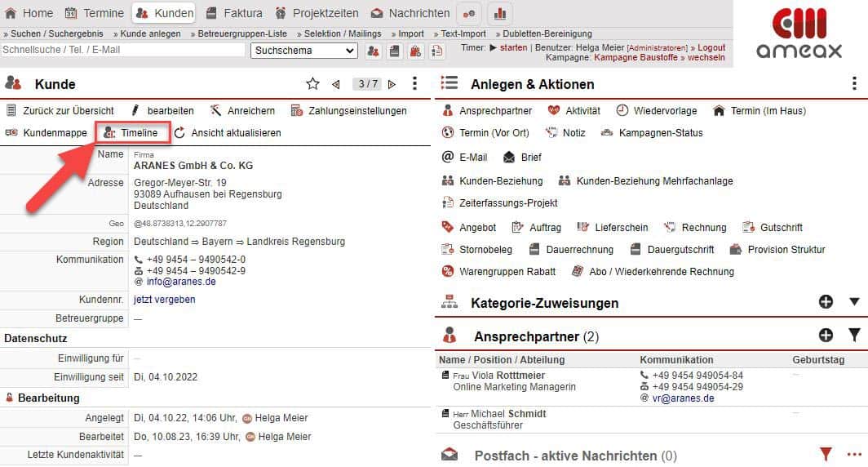This screenshot has height=467, width=868.
Task: Click the bar chart statistics icon
Action: coord(500,13)
